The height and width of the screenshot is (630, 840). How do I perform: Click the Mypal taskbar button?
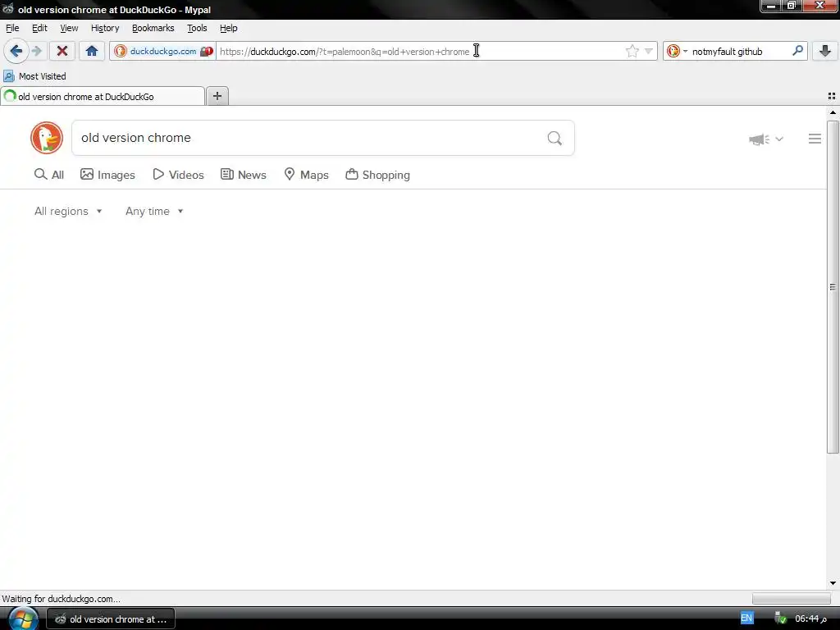pyautogui.click(x=111, y=619)
